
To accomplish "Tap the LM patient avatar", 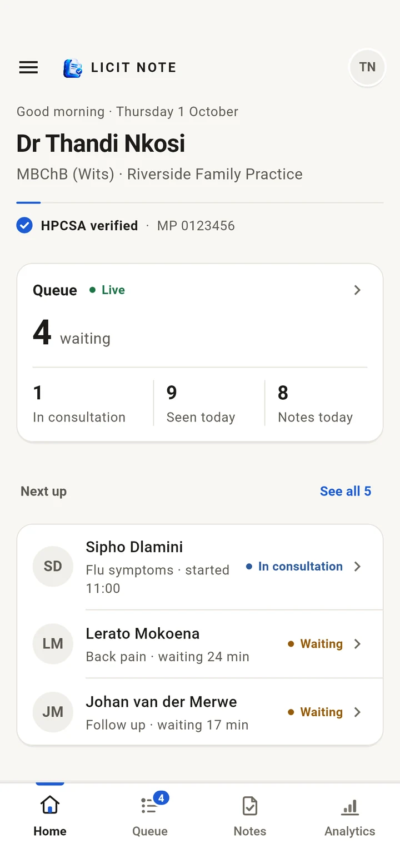I will 53,643.
